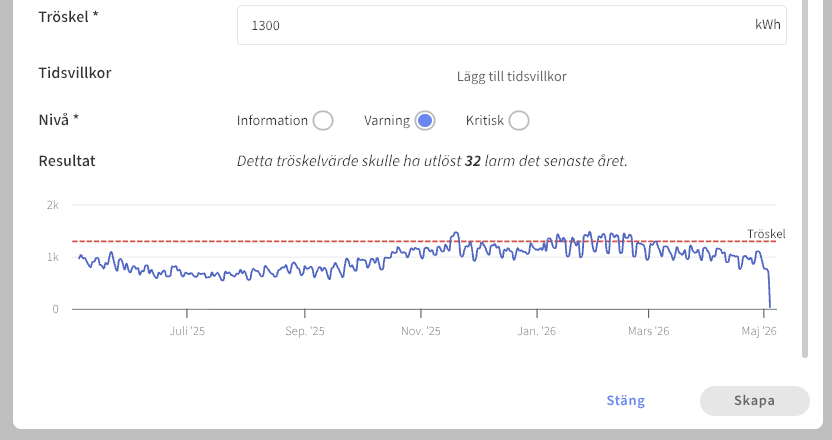
Task: Click the Sep. '25 axis marker
Action: (x=305, y=331)
